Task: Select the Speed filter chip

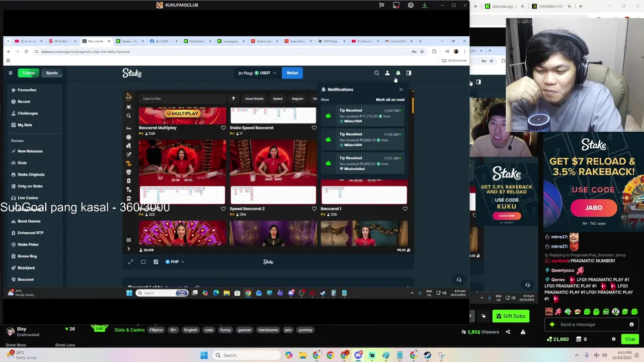Action: pyautogui.click(x=277, y=99)
